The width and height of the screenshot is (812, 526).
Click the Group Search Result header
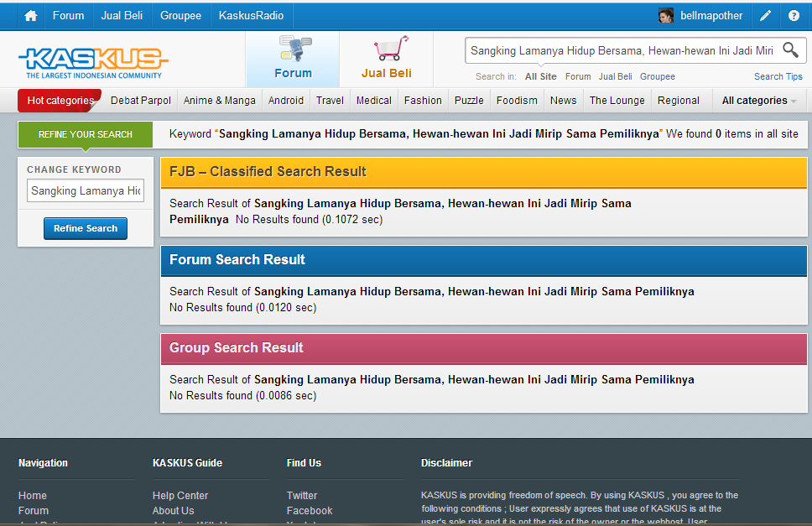click(x=484, y=348)
